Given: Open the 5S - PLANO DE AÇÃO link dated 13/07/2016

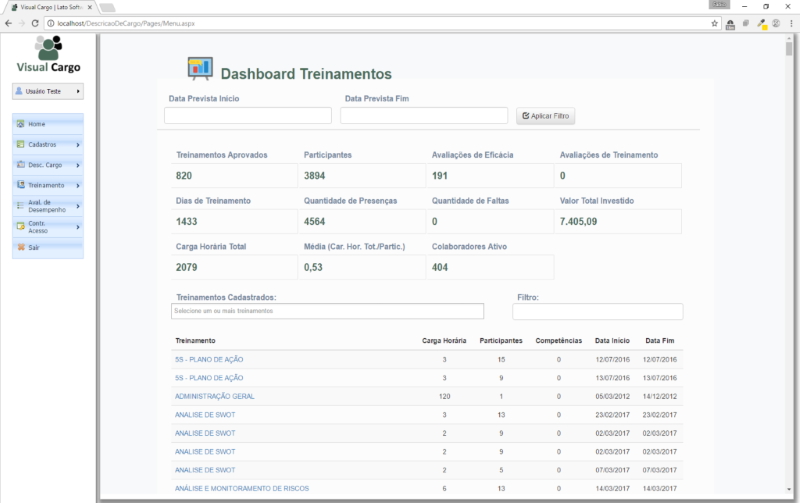Looking at the screenshot, I should pos(209,378).
